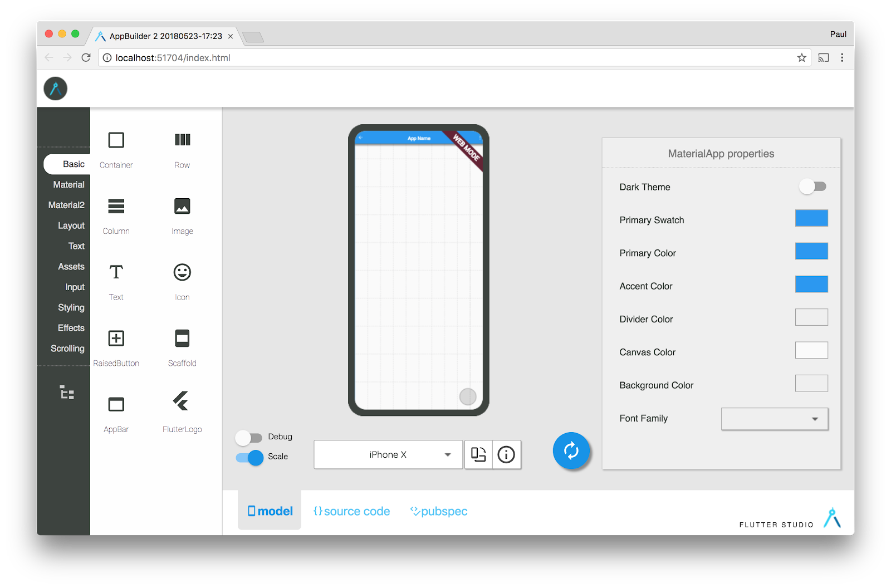Switch to the Material category
Viewport: 891px width, 588px height.
[x=68, y=184]
